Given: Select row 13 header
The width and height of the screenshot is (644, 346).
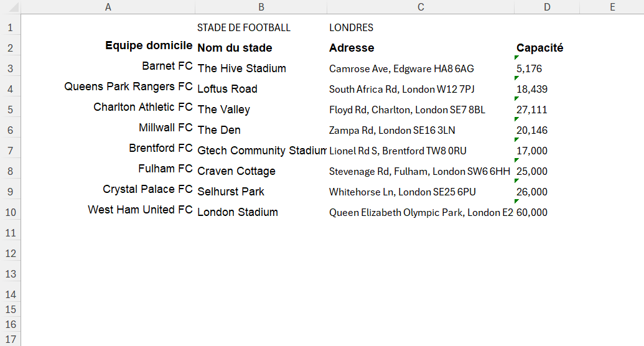Looking at the screenshot, I should tap(10, 274).
